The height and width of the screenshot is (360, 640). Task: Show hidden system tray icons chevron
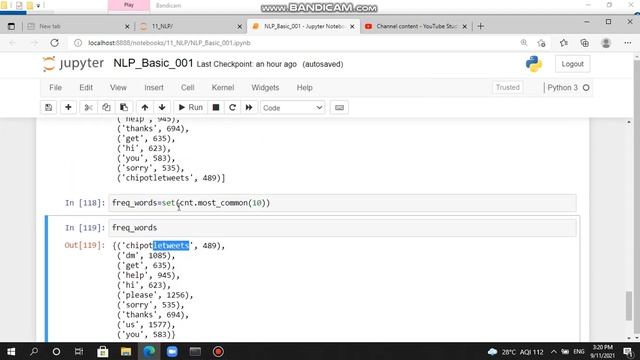point(553,351)
